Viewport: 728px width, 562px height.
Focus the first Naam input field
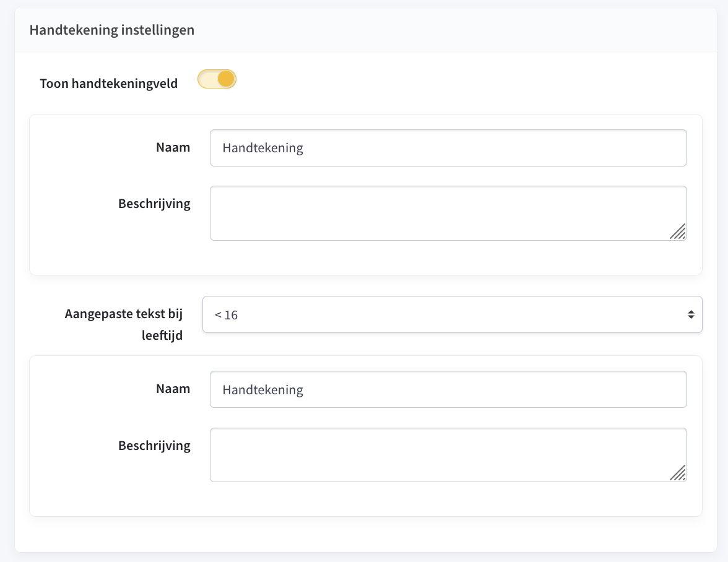click(x=448, y=148)
